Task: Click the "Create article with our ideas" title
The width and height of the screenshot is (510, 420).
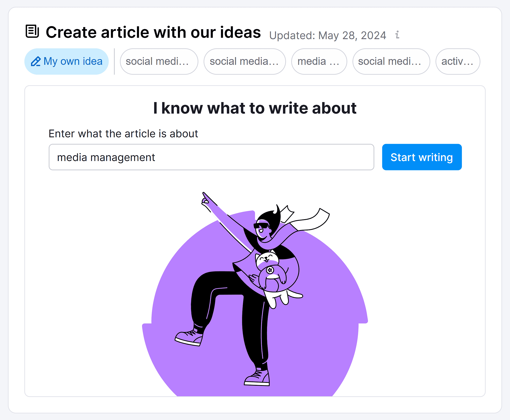Action: pos(153,32)
